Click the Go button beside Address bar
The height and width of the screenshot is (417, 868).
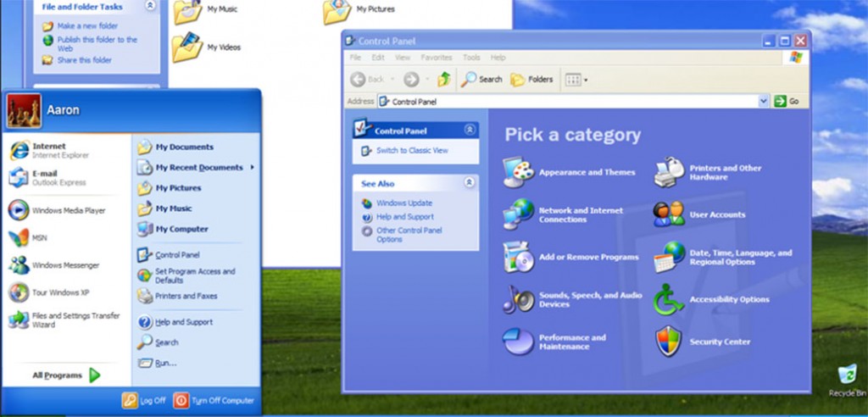787,102
